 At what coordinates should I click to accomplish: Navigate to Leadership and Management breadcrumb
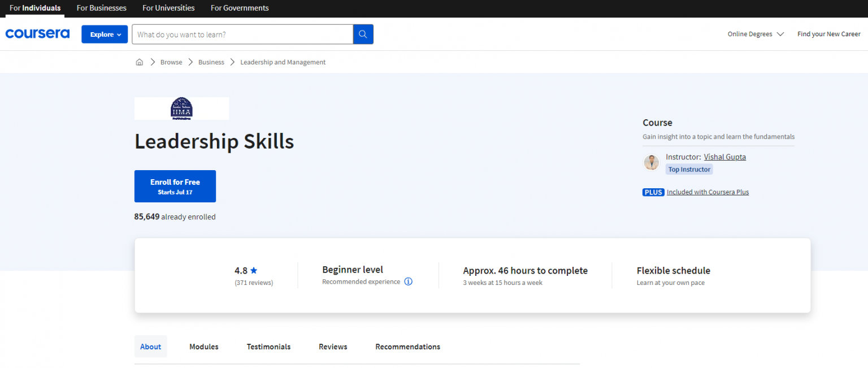point(283,62)
